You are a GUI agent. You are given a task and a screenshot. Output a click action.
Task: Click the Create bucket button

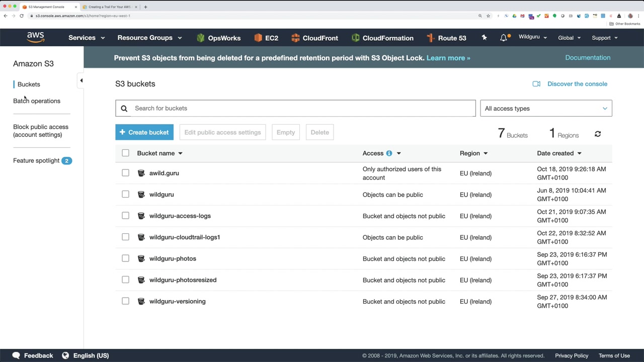(144, 132)
